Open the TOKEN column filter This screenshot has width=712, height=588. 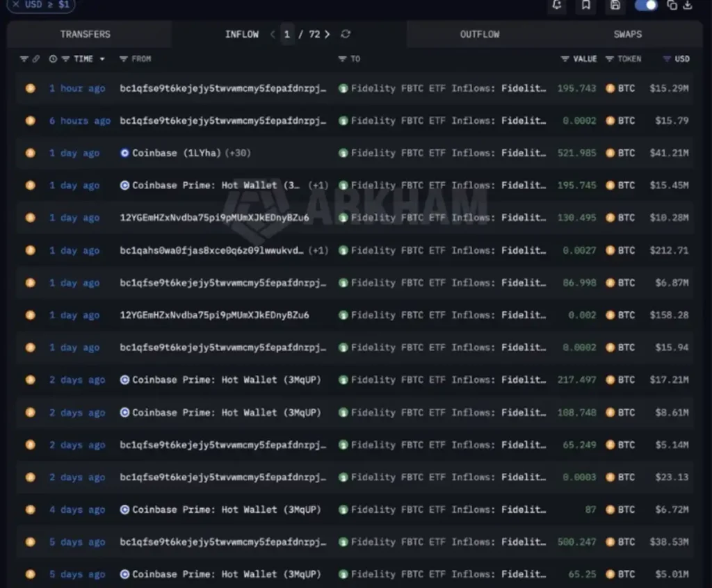pos(610,59)
